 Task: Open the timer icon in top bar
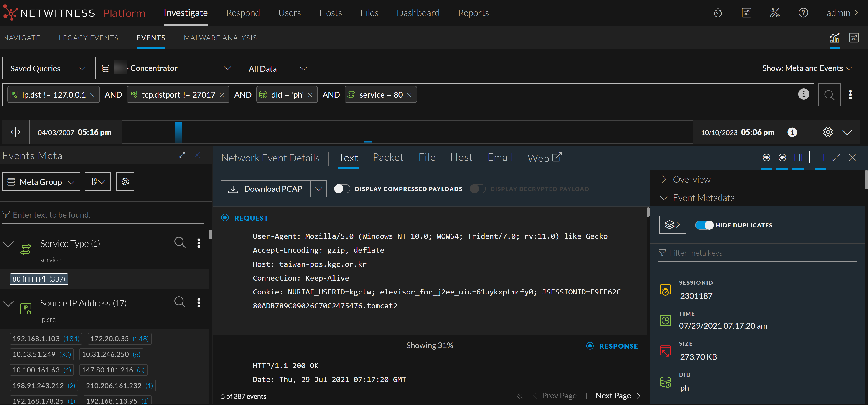click(x=718, y=13)
